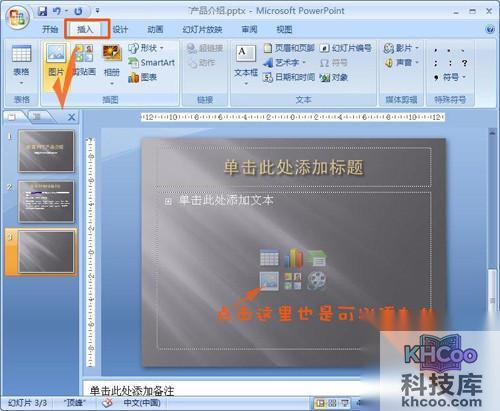Viewport: 500px width, 411px height.
Task: Insert clip art via placeholder icon
Action: (293, 281)
